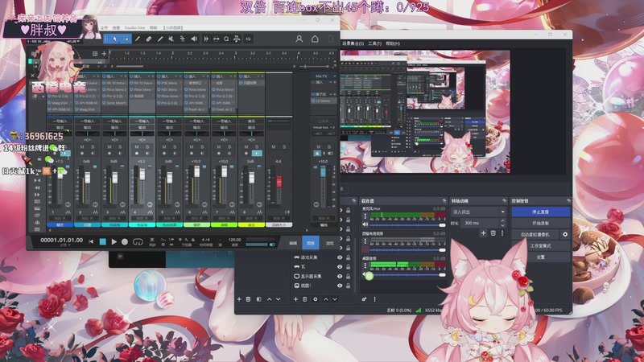Image resolution: width=644 pixels, height=362 pixels.
Task: Open the L2 Stereo plugin dropdown arrow
Action: pyautogui.click(x=335, y=101)
